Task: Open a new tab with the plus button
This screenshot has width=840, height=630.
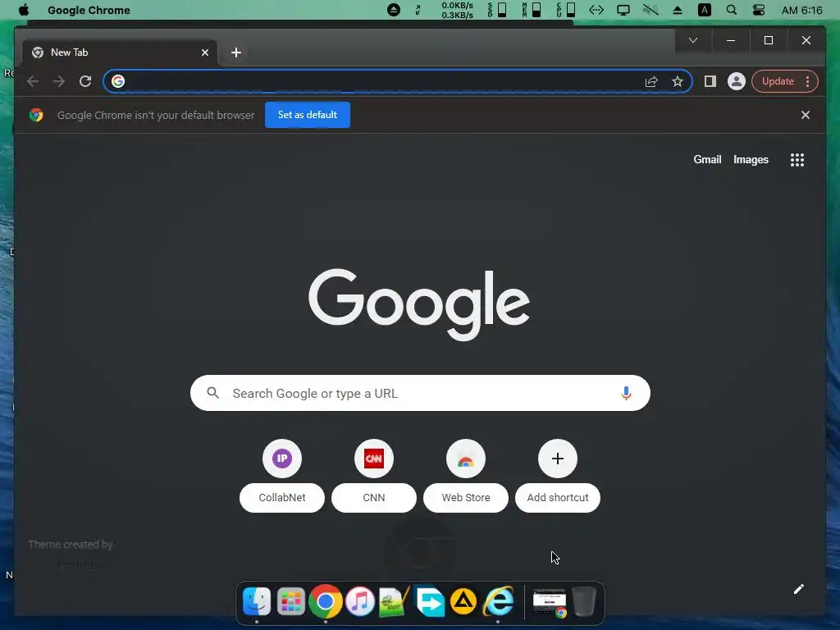Action: pos(235,52)
